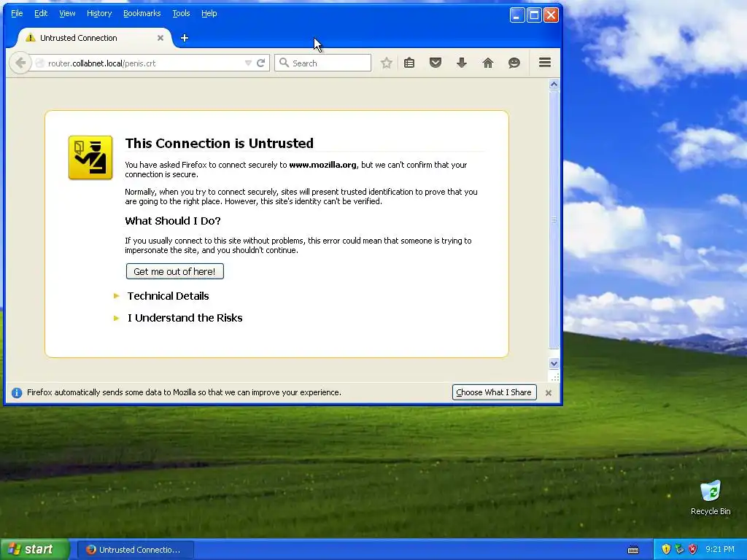Go to the Home page icon
The height and width of the screenshot is (560, 747).
(x=488, y=63)
